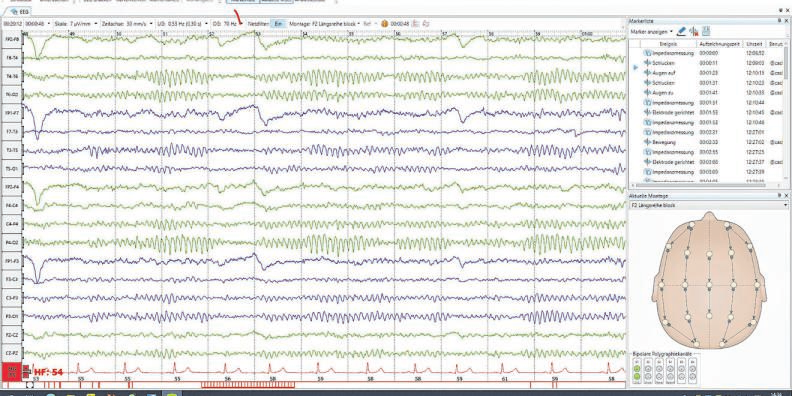The image size is (792, 396).
Task: Select the Augen zu marker row
Action: coord(707,92)
